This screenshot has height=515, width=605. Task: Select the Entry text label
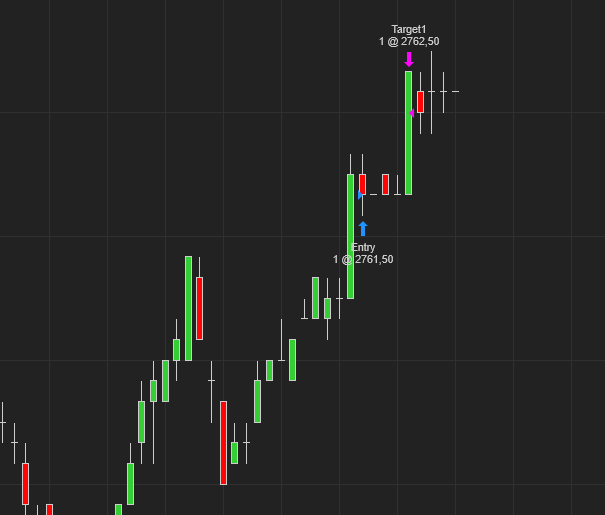(x=363, y=247)
